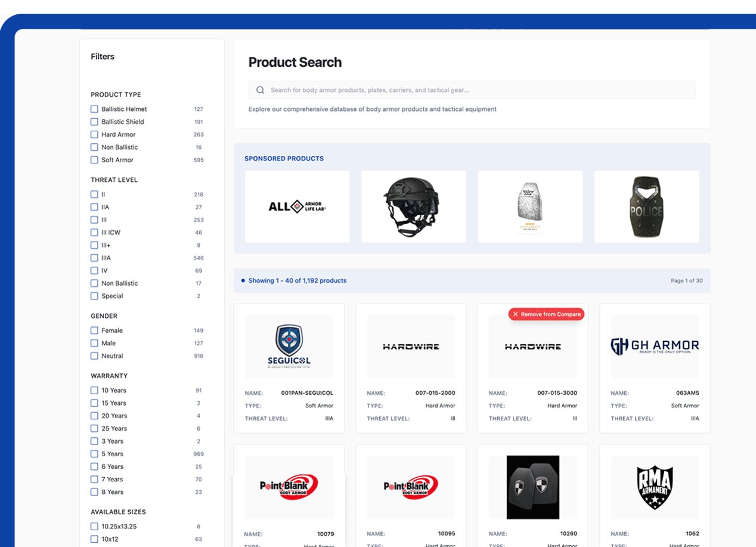Click the Point Blank logo on 10095 card

pos(411,487)
